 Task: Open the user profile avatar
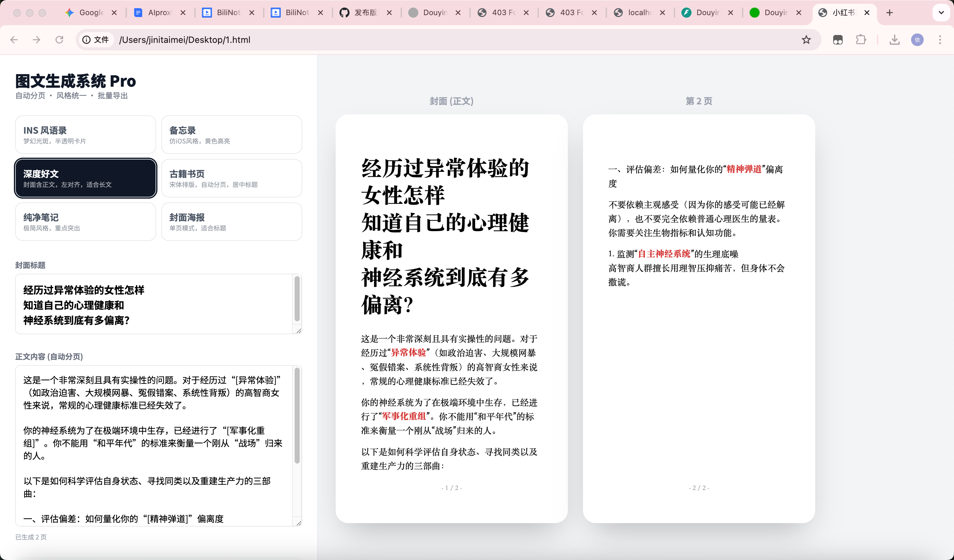(917, 40)
